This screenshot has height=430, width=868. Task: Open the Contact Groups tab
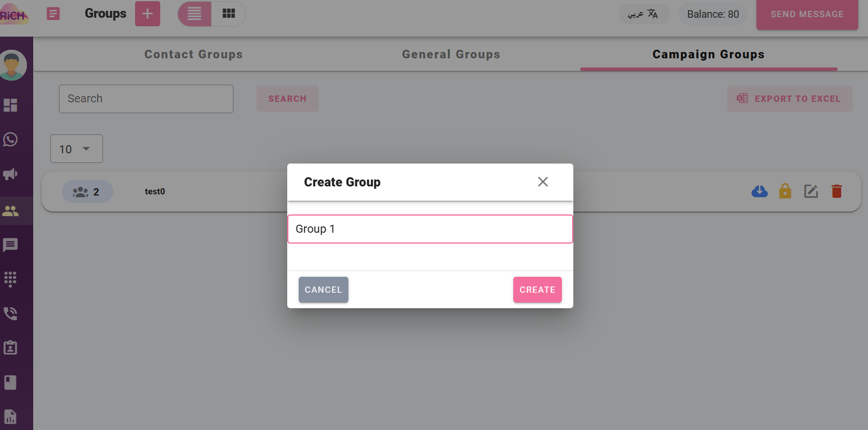point(193,55)
